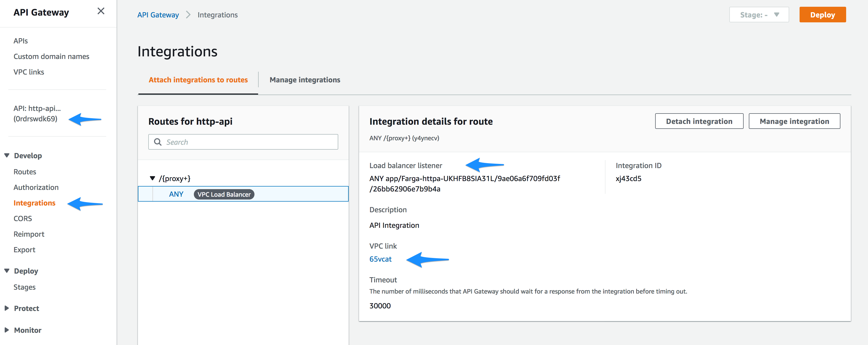Collapse the Deploy sidebar section
Image resolution: width=868 pixels, height=345 pixels.
7,271
